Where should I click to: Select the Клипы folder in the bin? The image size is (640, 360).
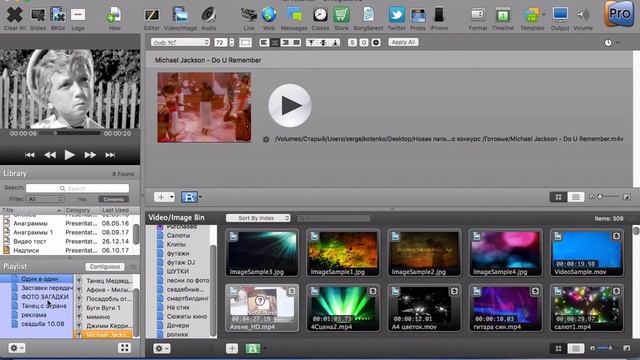(x=176, y=244)
